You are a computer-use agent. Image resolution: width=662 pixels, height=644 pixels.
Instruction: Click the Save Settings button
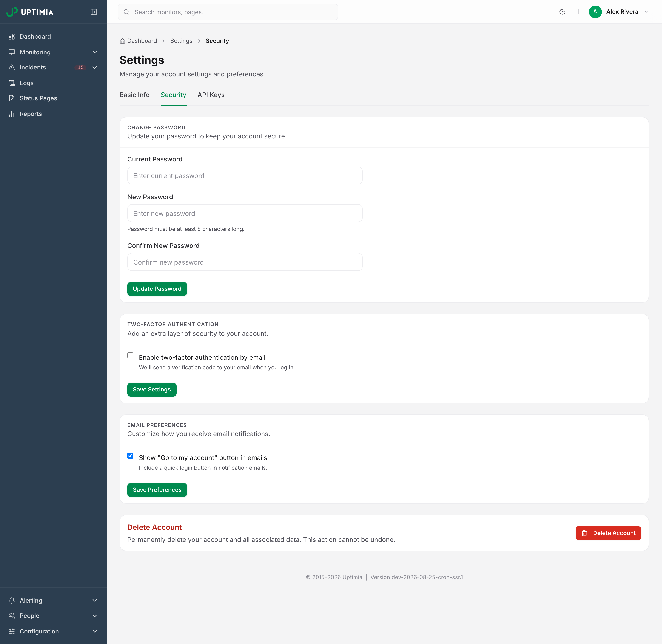[152, 390]
